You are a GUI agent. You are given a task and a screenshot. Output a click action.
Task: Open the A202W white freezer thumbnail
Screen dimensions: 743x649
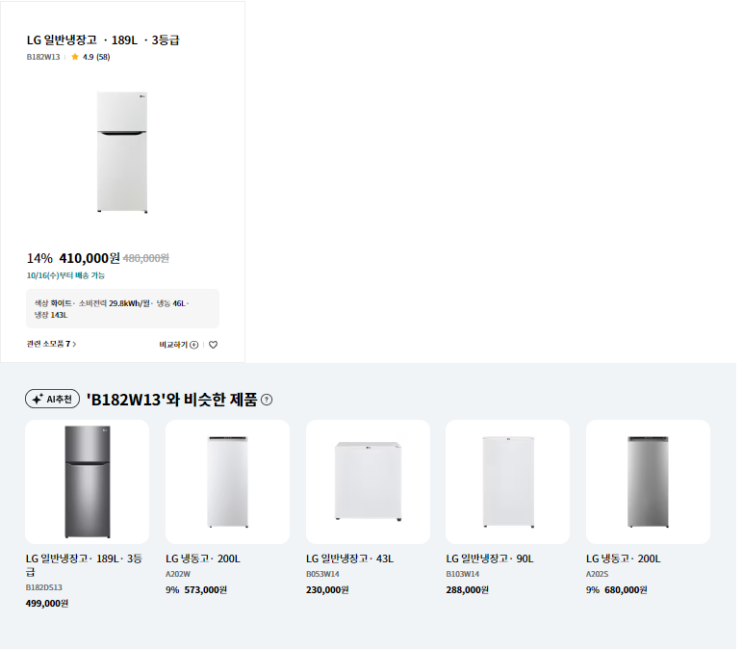point(227,482)
